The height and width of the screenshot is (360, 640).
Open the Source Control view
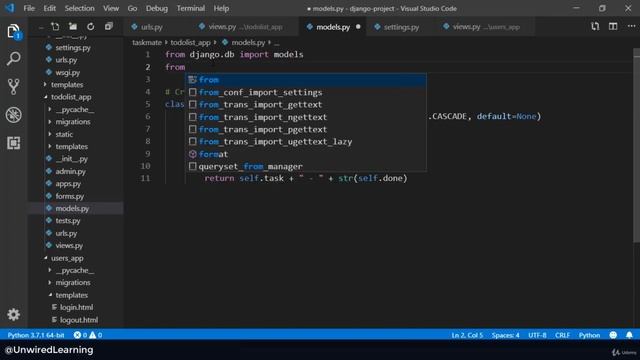click(x=13, y=87)
